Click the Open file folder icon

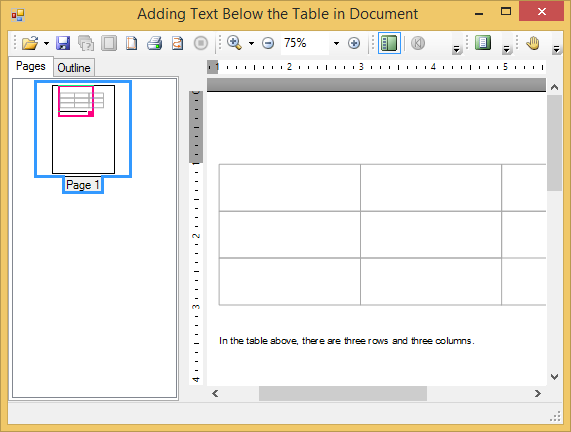coord(30,43)
